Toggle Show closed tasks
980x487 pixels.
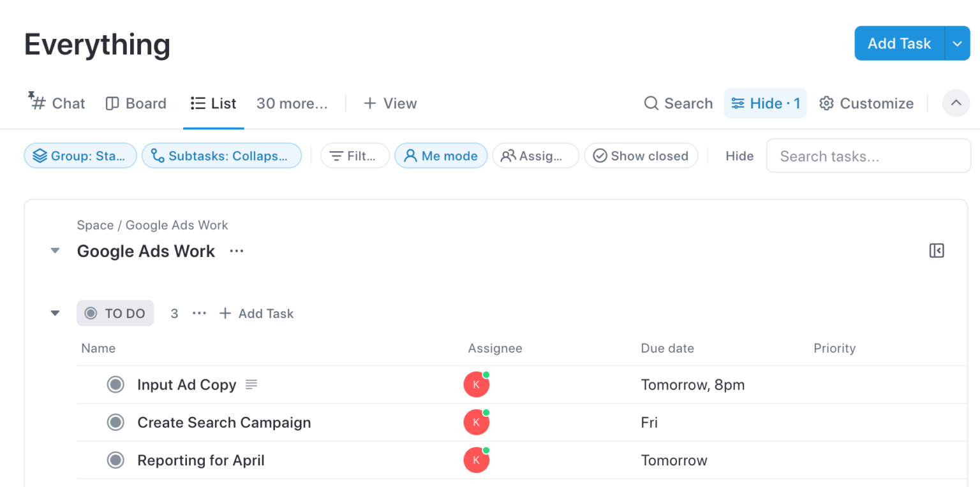click(641, 156)
